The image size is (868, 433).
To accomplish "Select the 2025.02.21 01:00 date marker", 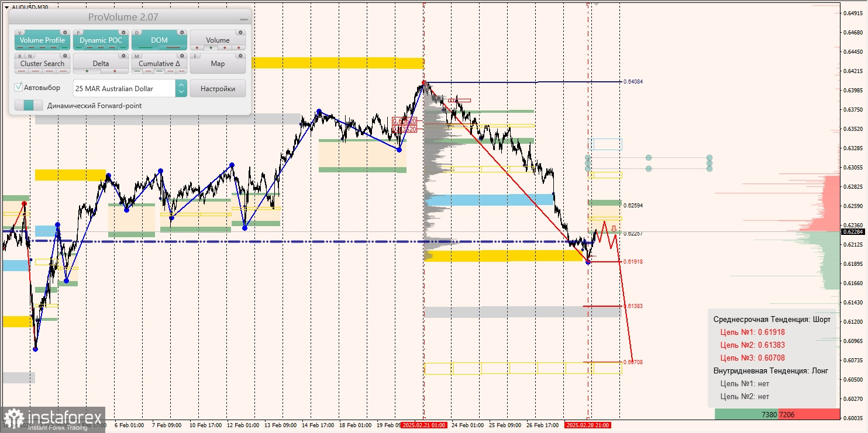I will [424, 425].
